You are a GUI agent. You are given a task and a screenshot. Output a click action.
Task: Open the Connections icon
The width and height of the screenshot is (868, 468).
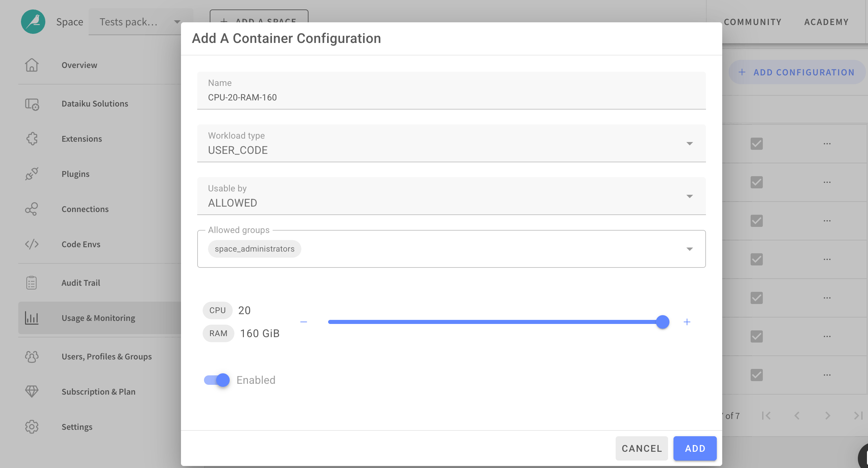pyautogui.click(x=31, y=209)
